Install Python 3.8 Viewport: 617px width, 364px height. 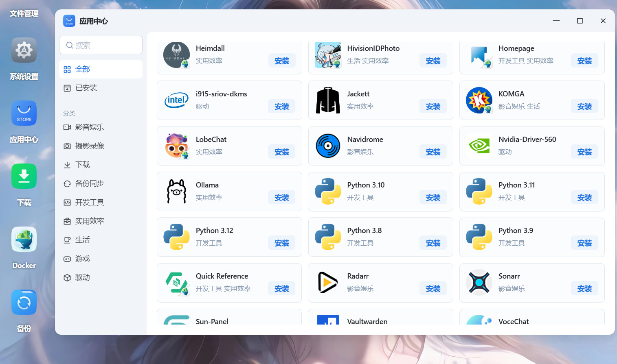pyautogui.click(x=433, y=243)
